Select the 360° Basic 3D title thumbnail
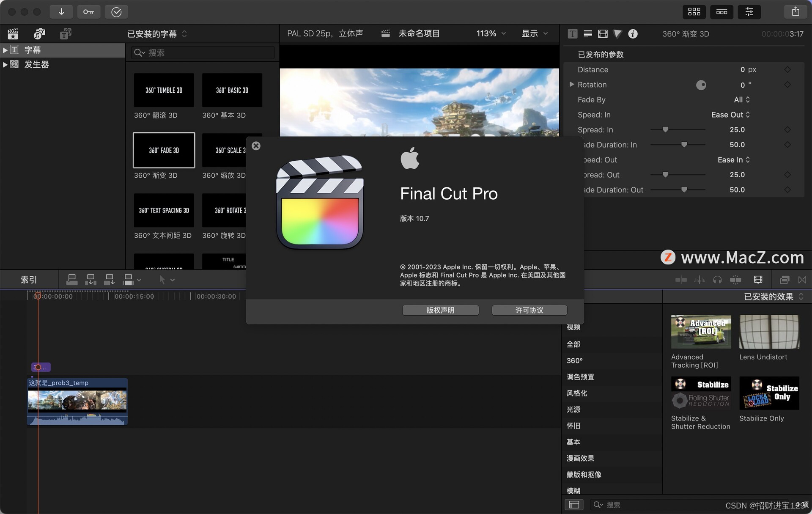812x514 pixels. [232, 90]
